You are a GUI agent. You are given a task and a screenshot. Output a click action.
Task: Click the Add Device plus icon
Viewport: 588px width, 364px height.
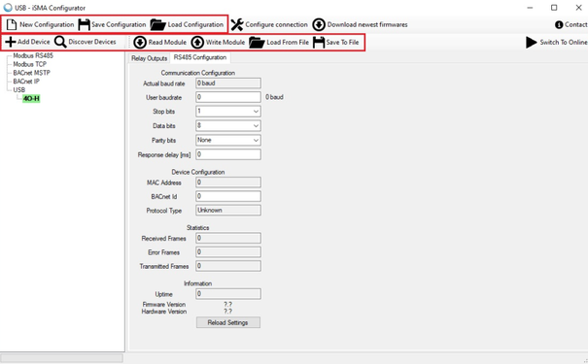pos(11,42)
